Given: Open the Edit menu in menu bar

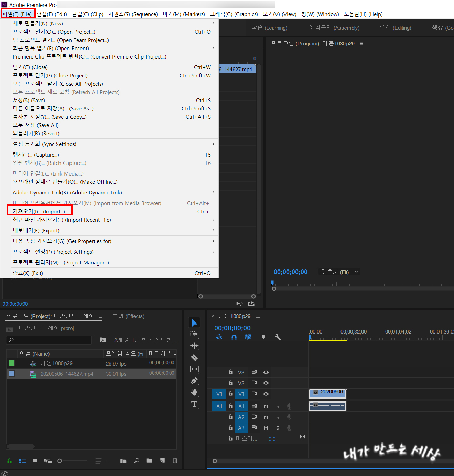Looking at the screenshot, I should 52,14.
